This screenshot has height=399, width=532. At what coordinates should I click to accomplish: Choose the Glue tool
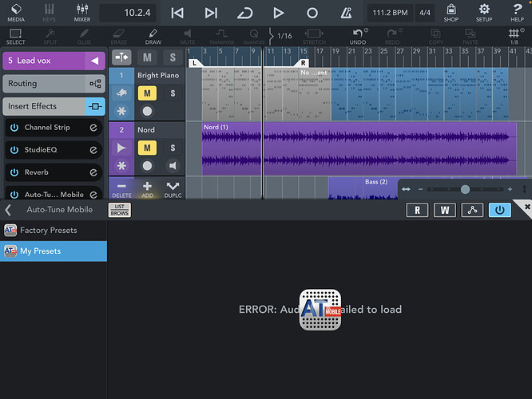click(84, 37)
